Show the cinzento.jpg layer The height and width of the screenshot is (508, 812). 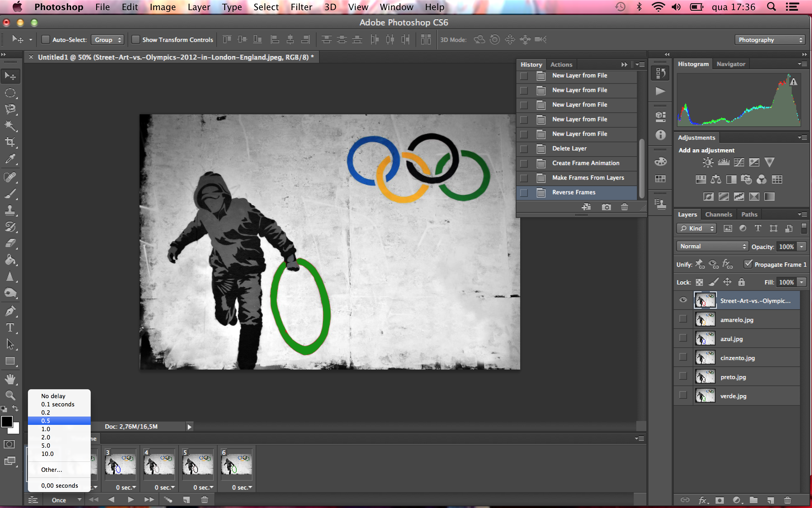tap(683, 357)
